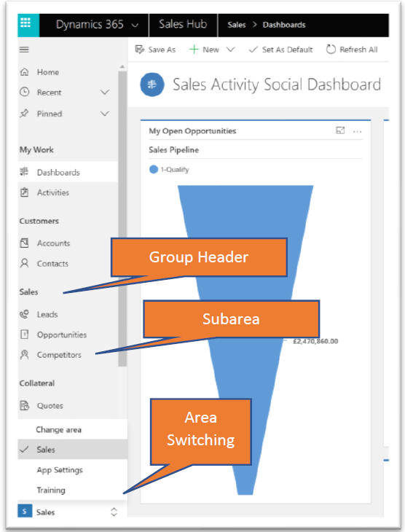Screen dimensions: 405x532
Task: Expand the Recent list chevron
Action: [x=105, y=93]
